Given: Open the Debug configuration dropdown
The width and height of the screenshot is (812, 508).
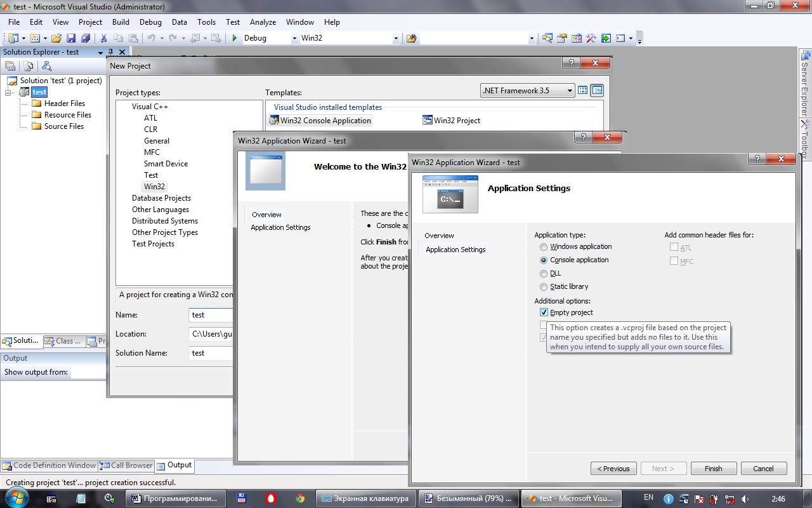Looking at the screenshot, I should coord(294,38).
